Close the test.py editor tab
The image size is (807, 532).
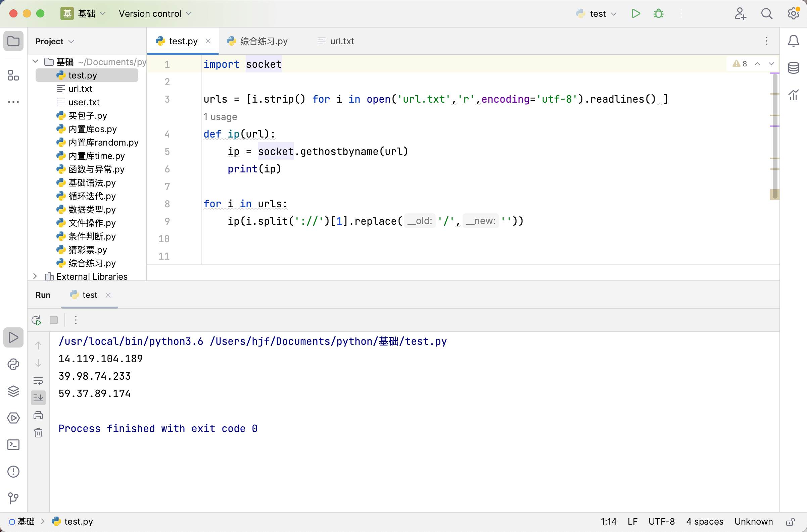208,41
